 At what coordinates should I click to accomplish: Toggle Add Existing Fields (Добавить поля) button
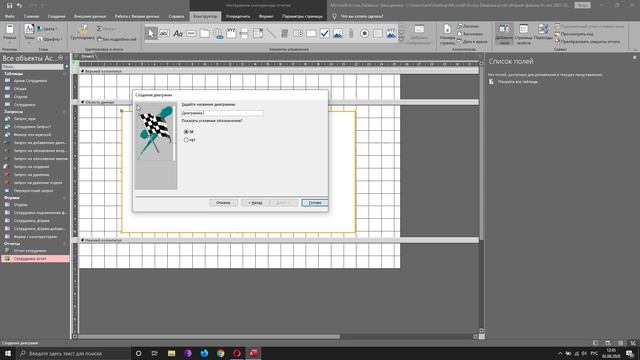tap(504, 35)
